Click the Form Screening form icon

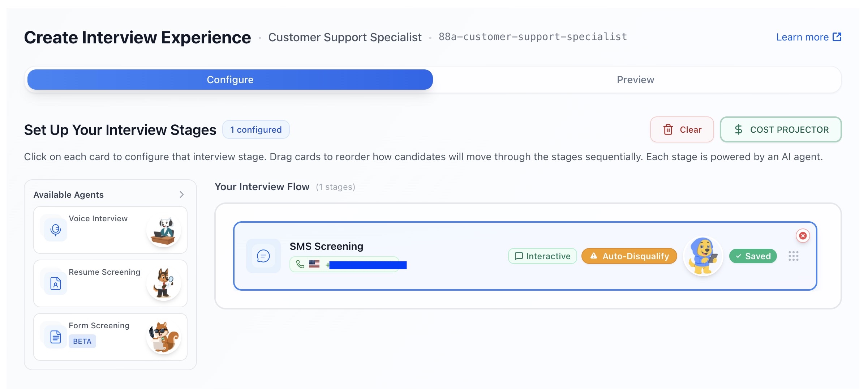pyautogui.click(x=55, y=337)
